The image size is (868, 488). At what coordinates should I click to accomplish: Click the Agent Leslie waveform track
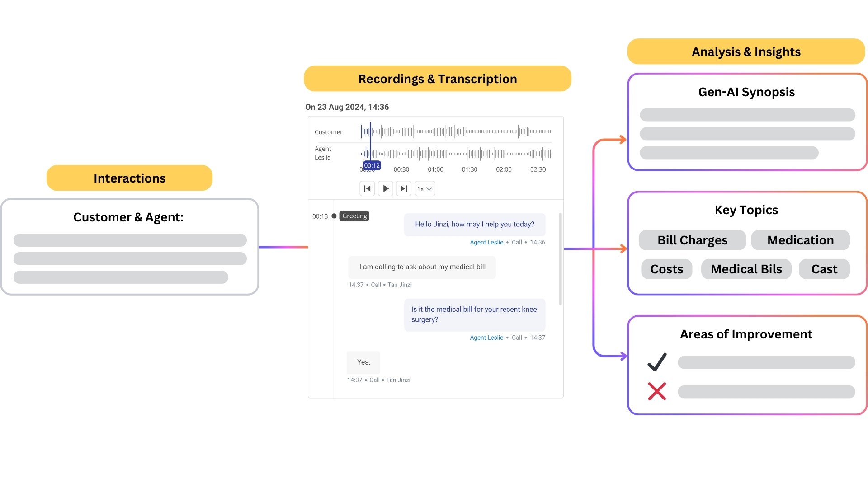[x=457, y=154]
